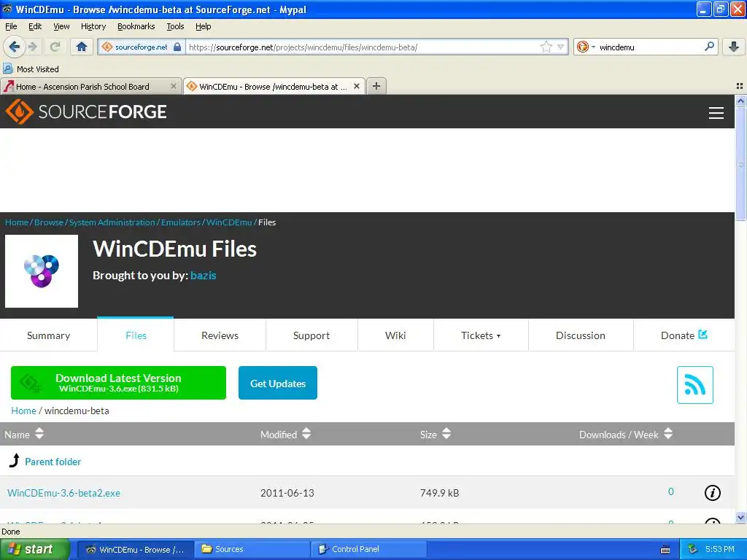Click Home in the file path breadcrumb
Image resolution: width=747 pixels, height=560 pixels.
23,411
